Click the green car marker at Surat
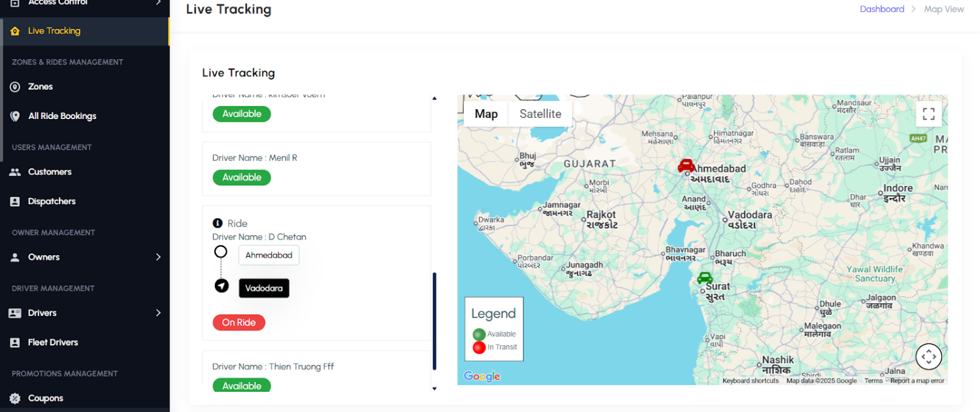The image size is (980, 412). (704, 278)
